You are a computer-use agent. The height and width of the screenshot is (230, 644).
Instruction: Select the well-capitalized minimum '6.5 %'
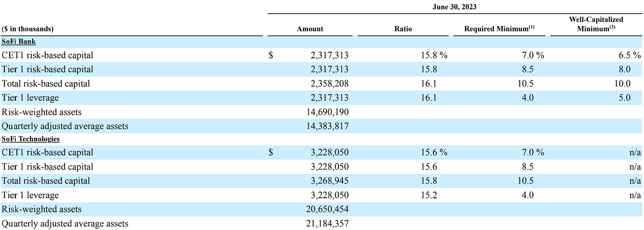[x=629, y=55]
